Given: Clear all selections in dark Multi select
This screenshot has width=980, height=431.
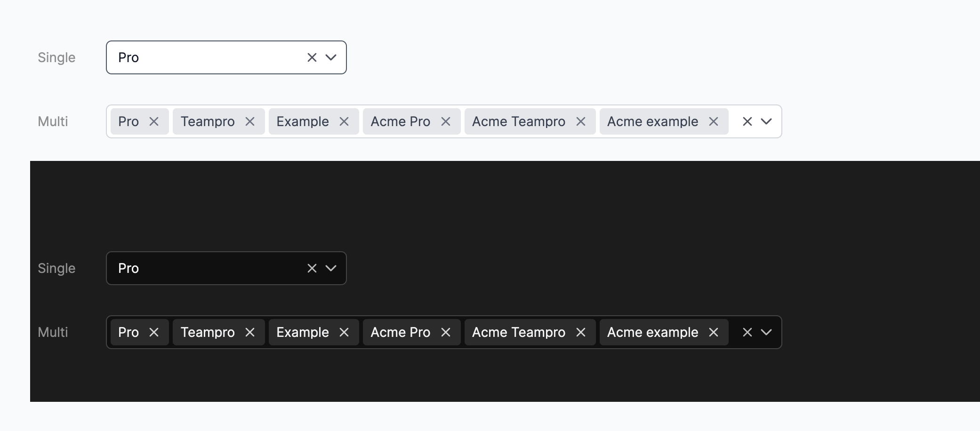Looking at the screenshot, I should 747,332.
